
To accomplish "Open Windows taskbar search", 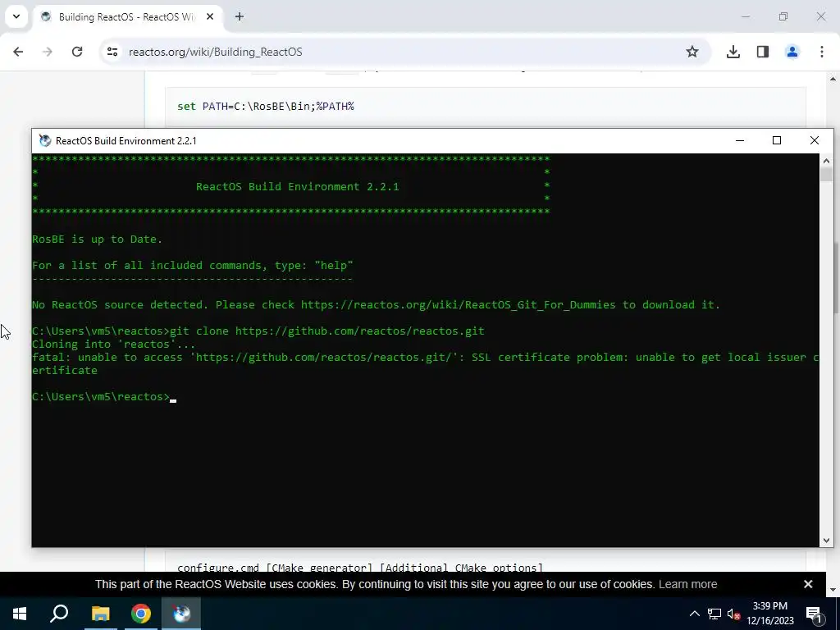I will tap(59, 614).
